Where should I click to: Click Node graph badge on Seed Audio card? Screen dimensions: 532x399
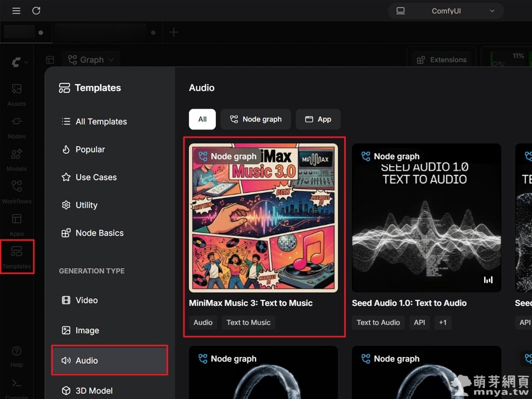coord(391,156)
